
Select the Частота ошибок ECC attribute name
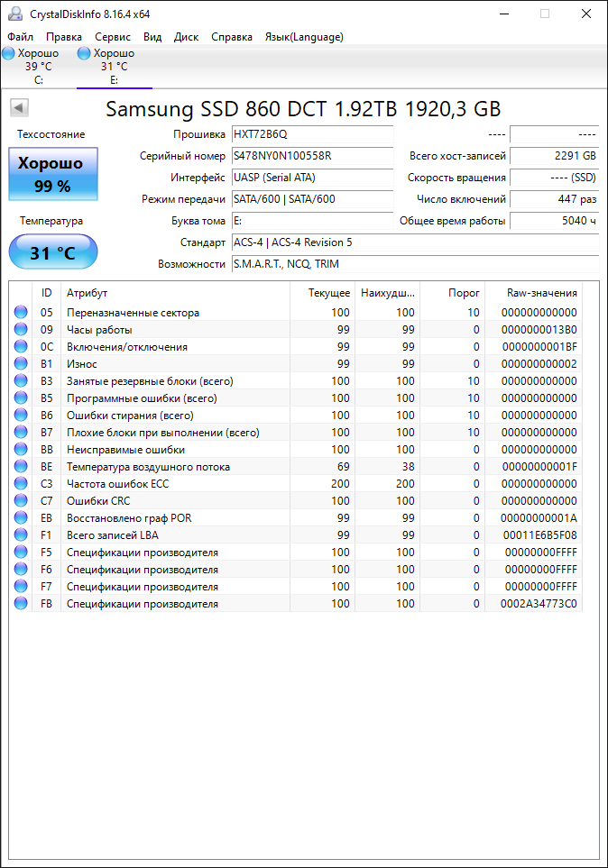(x=117, y=484)
